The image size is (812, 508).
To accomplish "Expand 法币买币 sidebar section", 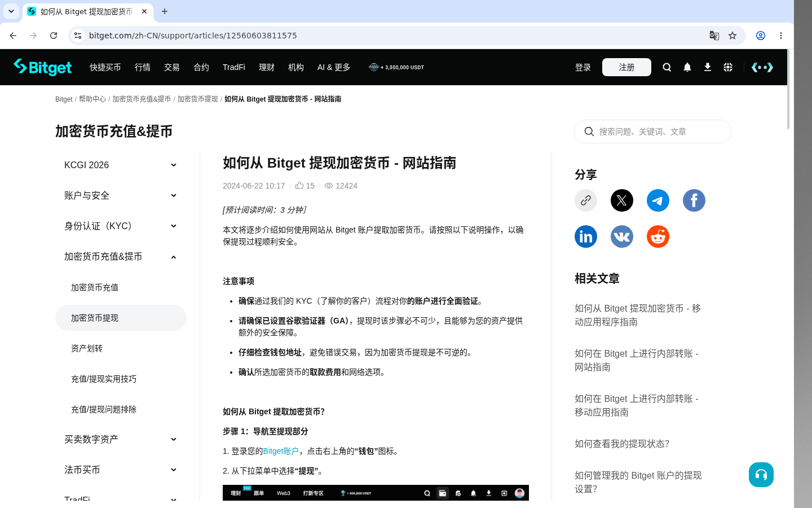I will click(121, 470).
